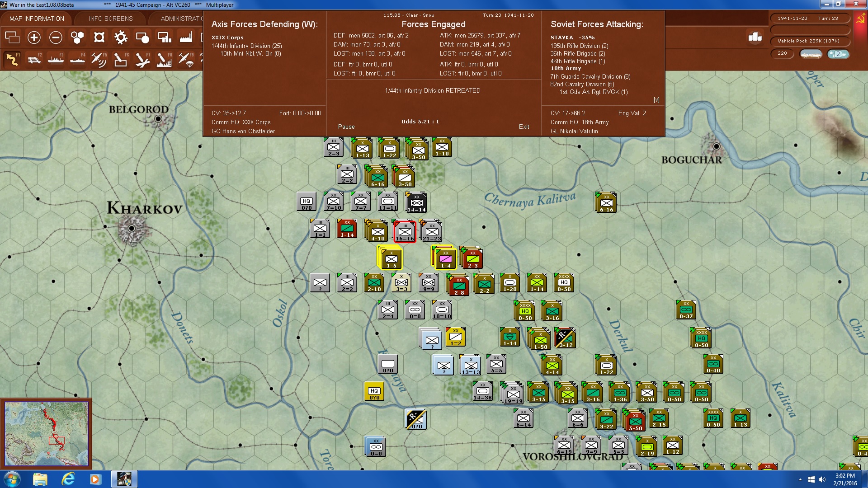Click 10th Mnt Nbl.W. Bn (0) entry
Screen dimensions: 868x488
pos(251,54)
